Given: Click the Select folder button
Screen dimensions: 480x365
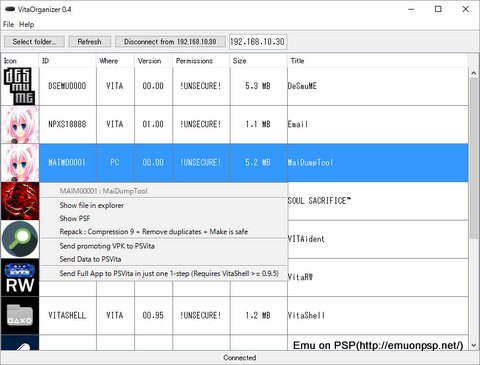Looking at the screenshot, I should (34, 42).
